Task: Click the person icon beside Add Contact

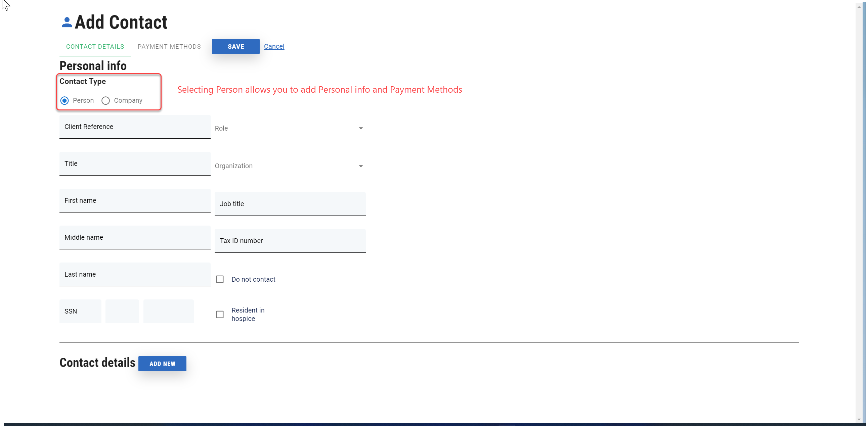Action: (x=67, y=22)
